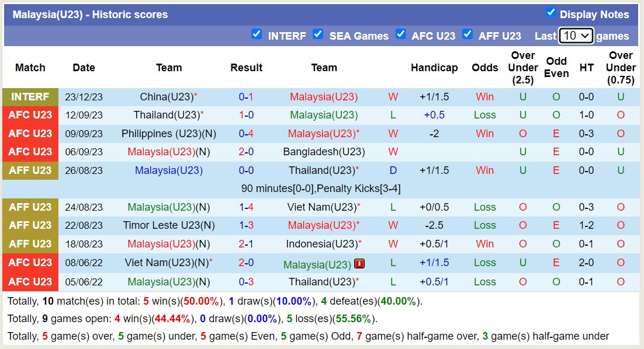Viewport: 644px width, 349px height.
Task: Select the Philippines (U23)(N) team link
Action: 169,134
